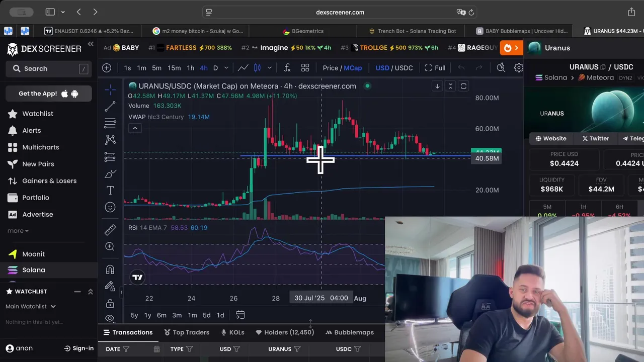The image size is (644, 362).
Task: Collapse the indicator legend arrow
Action: point(135,128)
